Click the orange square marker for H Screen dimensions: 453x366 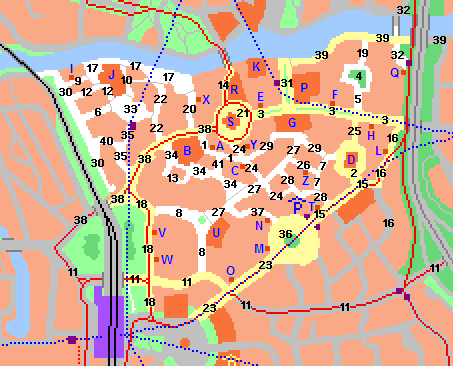(371, 126)
